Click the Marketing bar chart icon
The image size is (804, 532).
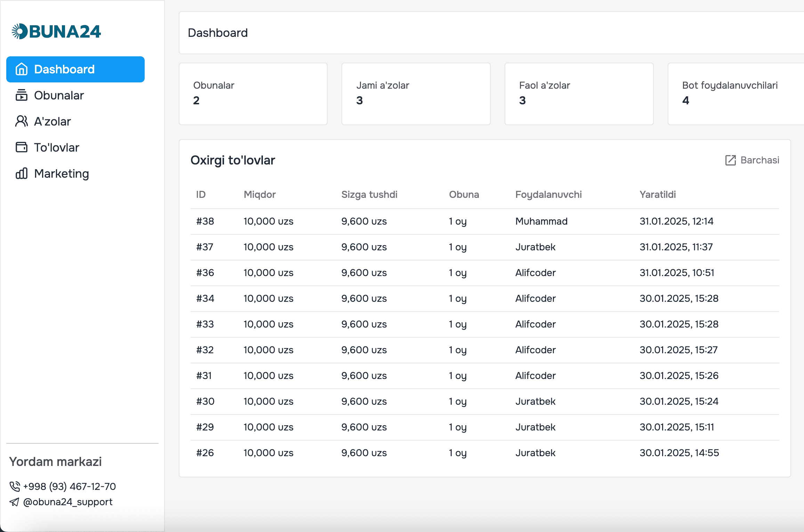[22, 173]
